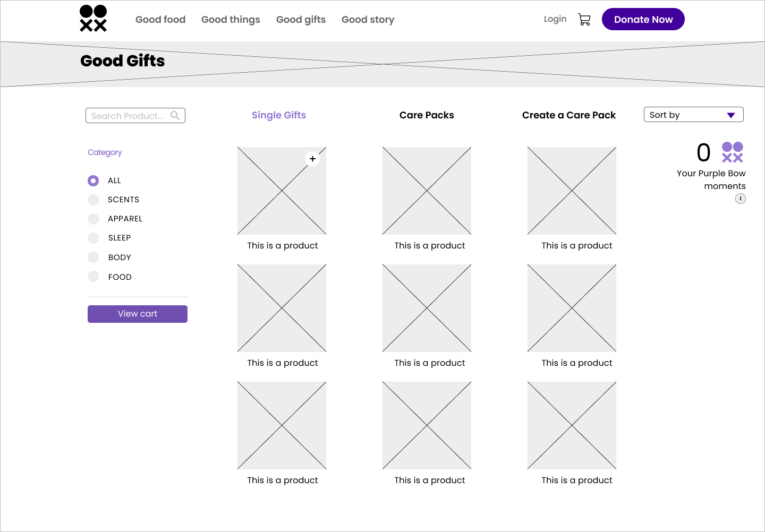Click into the Search Product field

(127, 116)
